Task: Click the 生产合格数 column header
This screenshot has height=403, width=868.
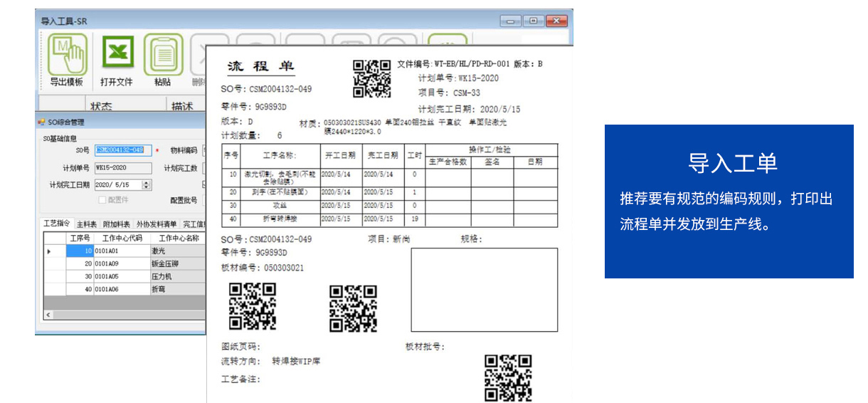Action: pyautogui.click(x=448, y=162)
